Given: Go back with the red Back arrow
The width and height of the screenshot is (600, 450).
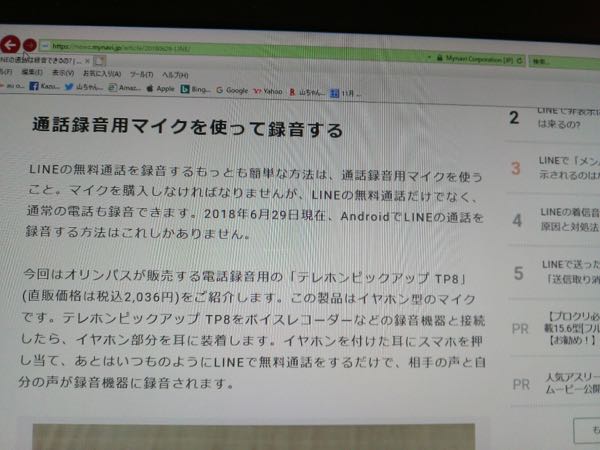Looking at the screenshot, I should click(x=10, y=44).
